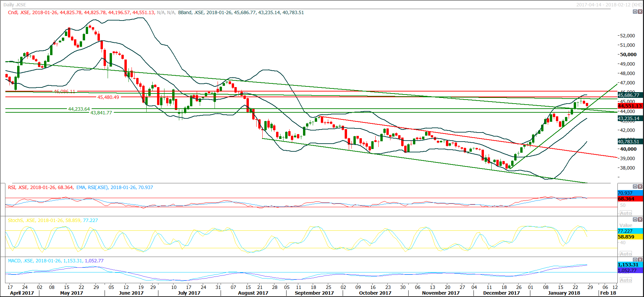This screenshot has height=297, width=644.
Task: Click the October 2017 month label
Action: pos(375,293)
